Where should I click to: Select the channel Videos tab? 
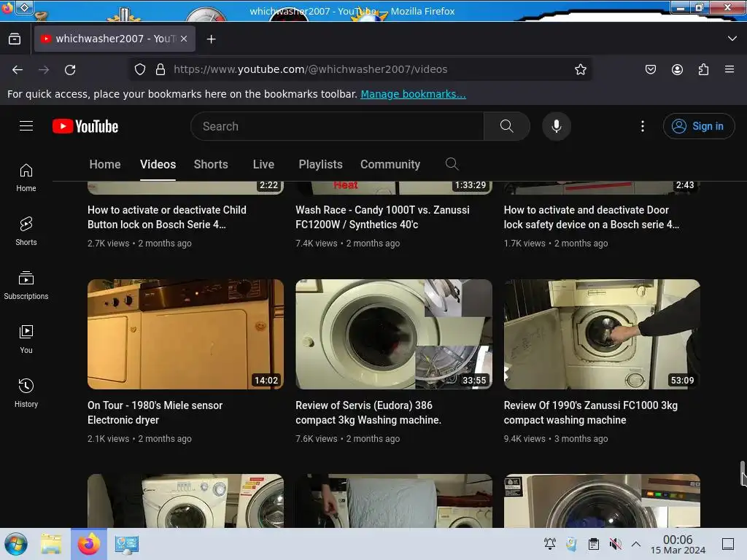click(158, 164)
